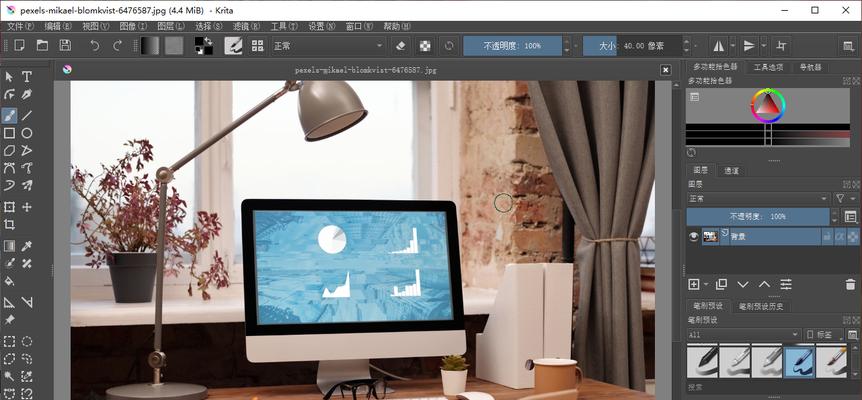Add a new layer with the plus button
This screenshot has height=400, width=862.
pyautogui.click(x=694, y=284)
